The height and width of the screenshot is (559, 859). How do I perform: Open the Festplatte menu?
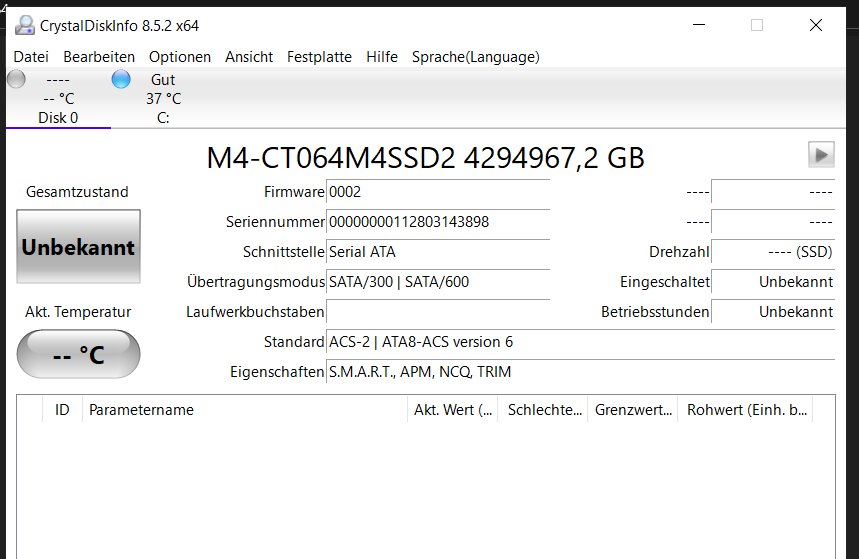[x=319, y=57]
